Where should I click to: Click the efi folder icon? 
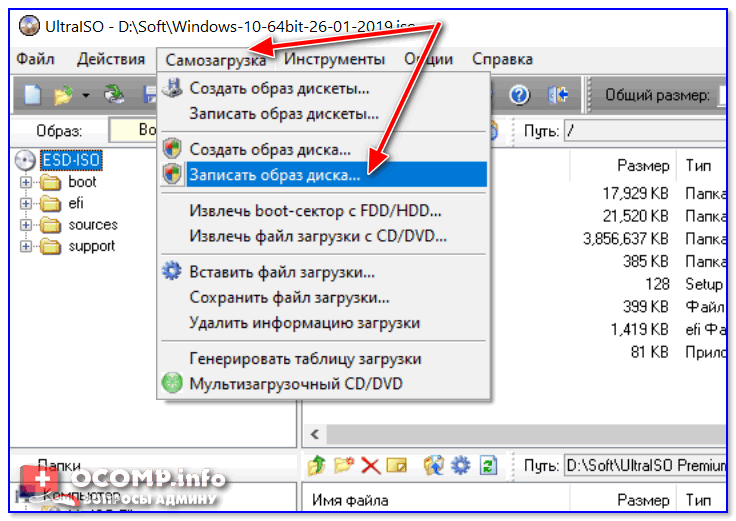point(51,204)
